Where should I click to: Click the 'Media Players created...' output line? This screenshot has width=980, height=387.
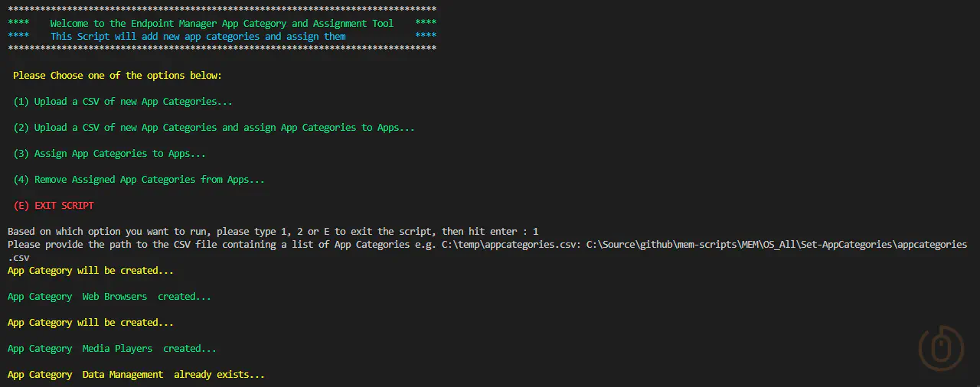coord(112,349)
